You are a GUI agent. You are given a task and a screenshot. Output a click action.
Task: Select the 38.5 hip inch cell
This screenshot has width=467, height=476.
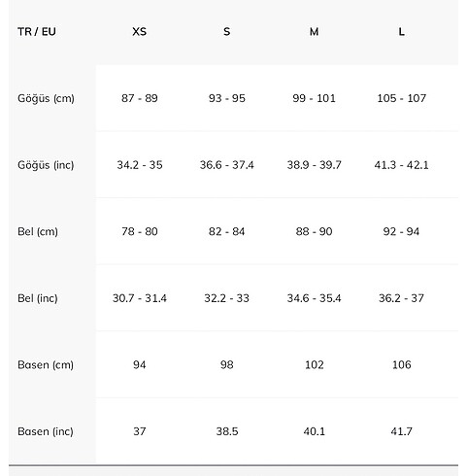click(x=227, y=431)
